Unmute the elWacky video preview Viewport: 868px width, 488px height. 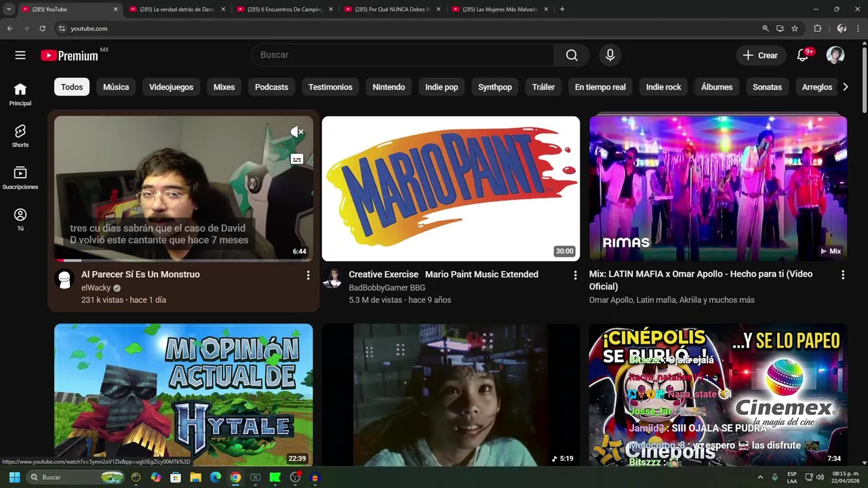[297, 132]
